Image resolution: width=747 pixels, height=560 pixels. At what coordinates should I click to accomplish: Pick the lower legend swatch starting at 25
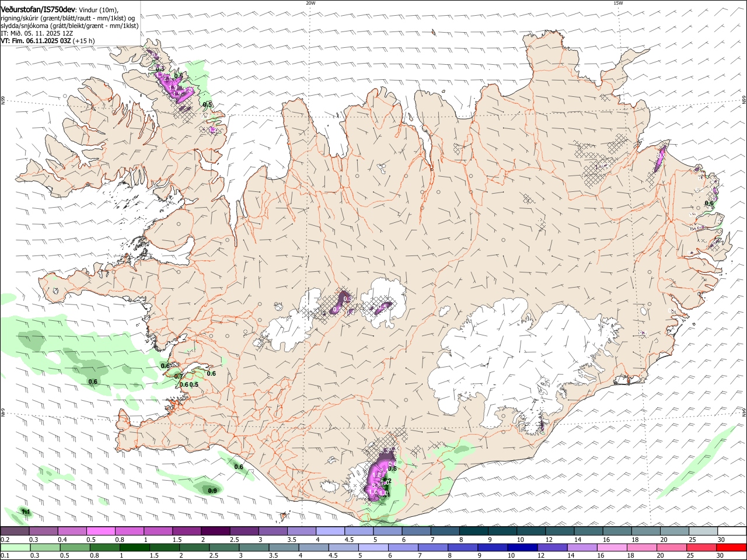[x=701, y=547]
